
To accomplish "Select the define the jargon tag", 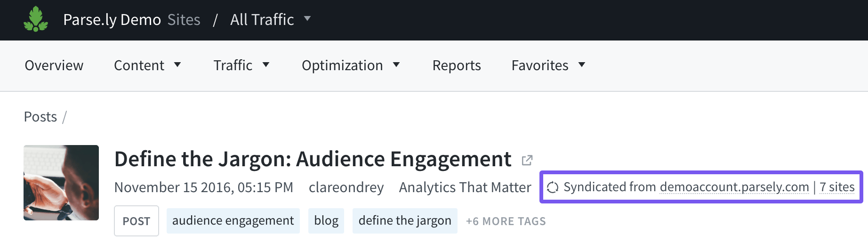I will [405, 221].
